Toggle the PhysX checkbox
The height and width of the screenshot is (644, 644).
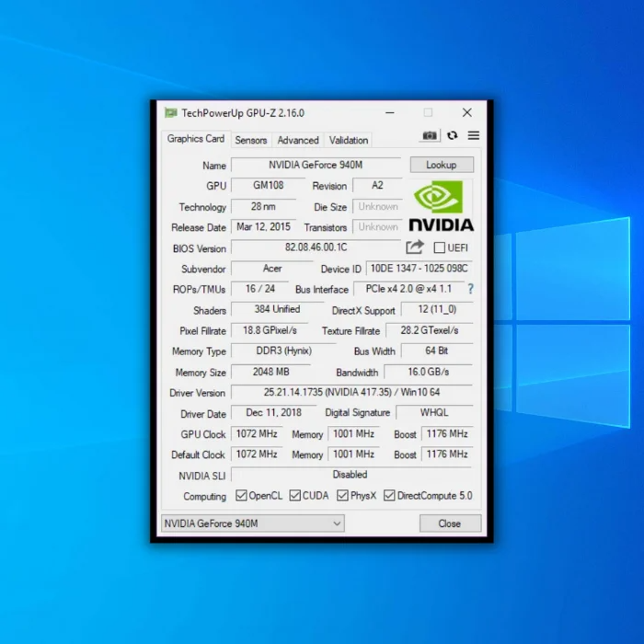[342, 495]
